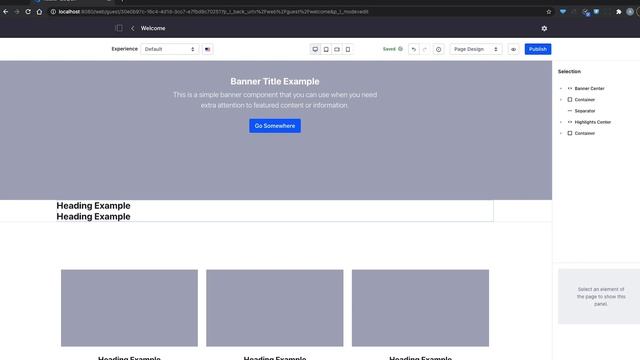
Task: Open browser extensions puzzle icon
Action: [619, 12]
